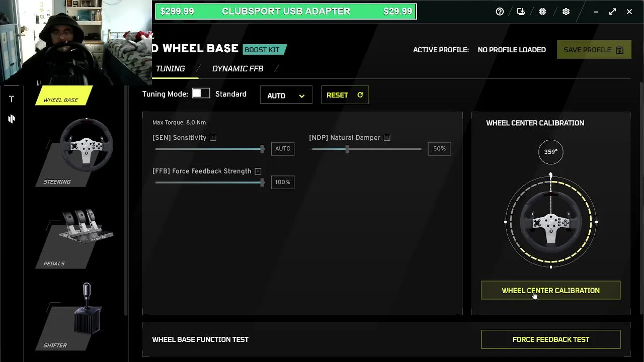Viewport: 644px width, 362px height.
Task: Click the T icon in left sidebar
Action: pyautogui.click(x=12, y=99)
